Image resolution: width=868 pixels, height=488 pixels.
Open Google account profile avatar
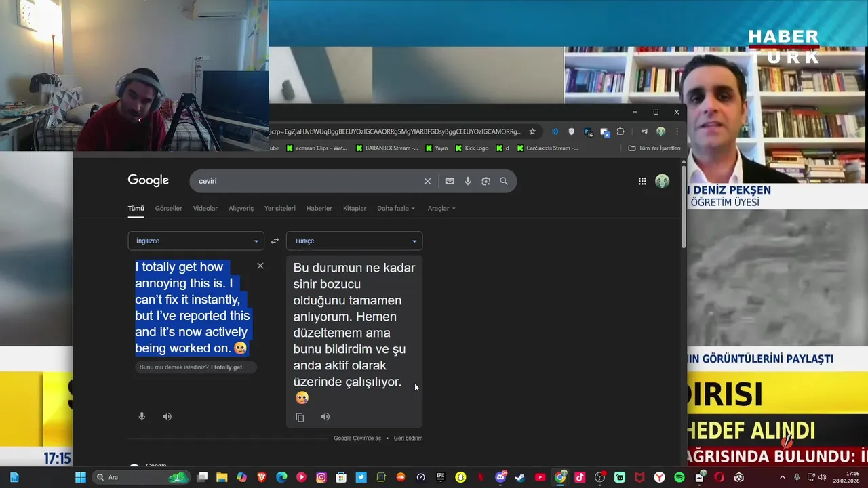(663, 181)
